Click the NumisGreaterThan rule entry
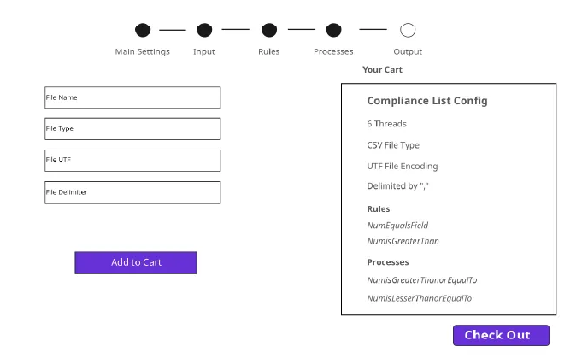 click(403, 241)
